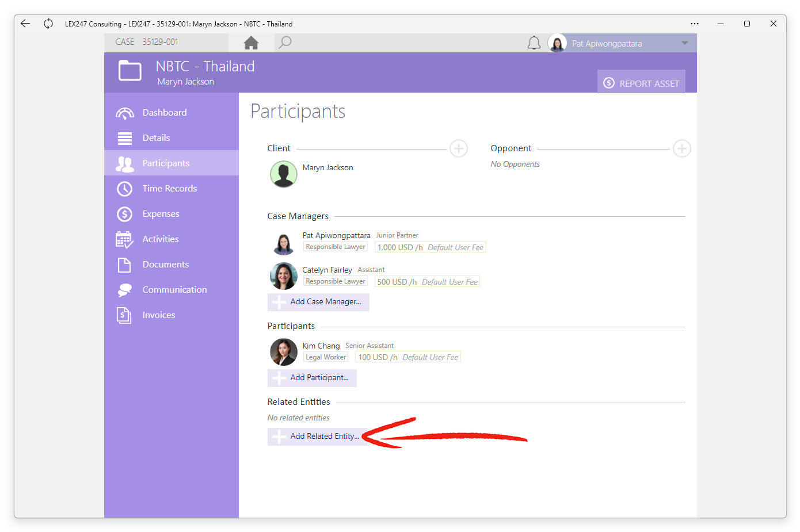Click the Dashboard gauge icon
The height and width of the screenshot is (532, 800).
tap(125, 113)
